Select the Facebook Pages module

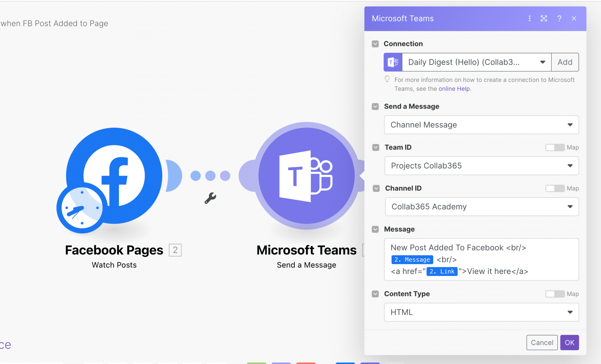click(x=114, y=176)
